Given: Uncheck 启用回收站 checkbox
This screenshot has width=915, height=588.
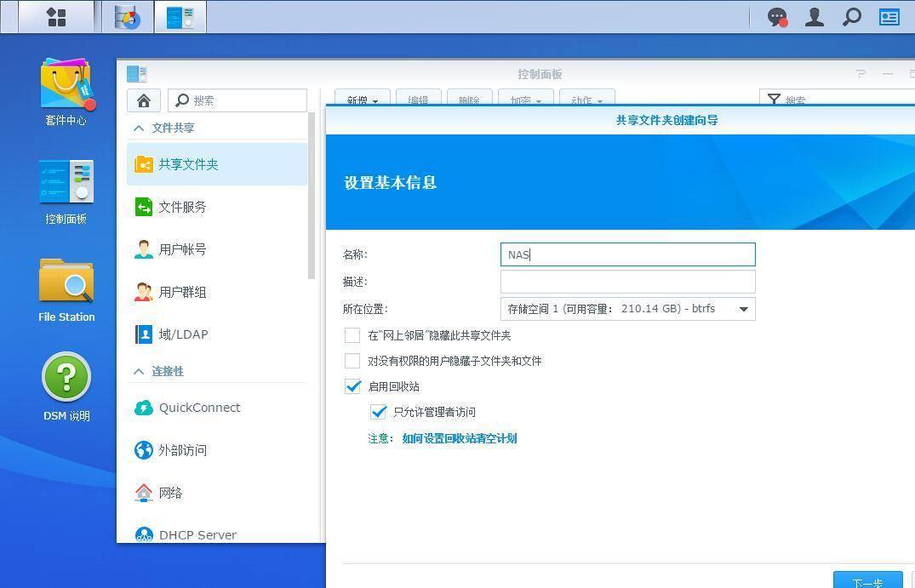Looking at the screenshot, I should click(x=352, y=386).
